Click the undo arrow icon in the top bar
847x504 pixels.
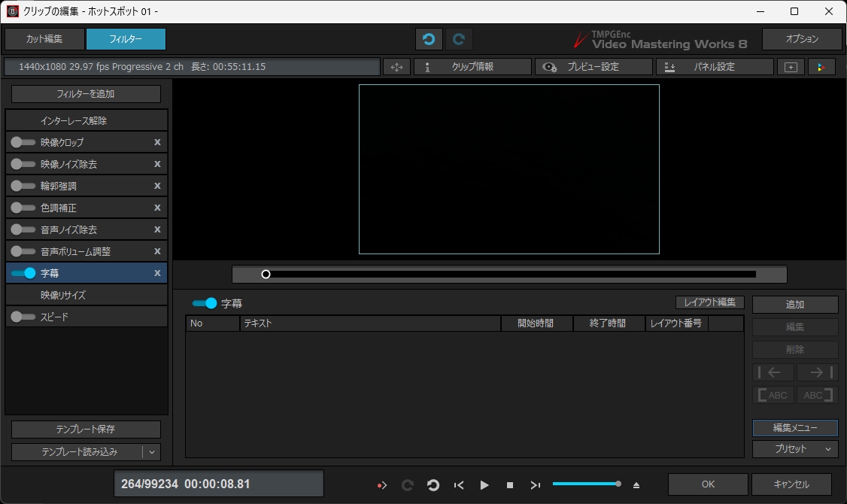coord(429,39)
